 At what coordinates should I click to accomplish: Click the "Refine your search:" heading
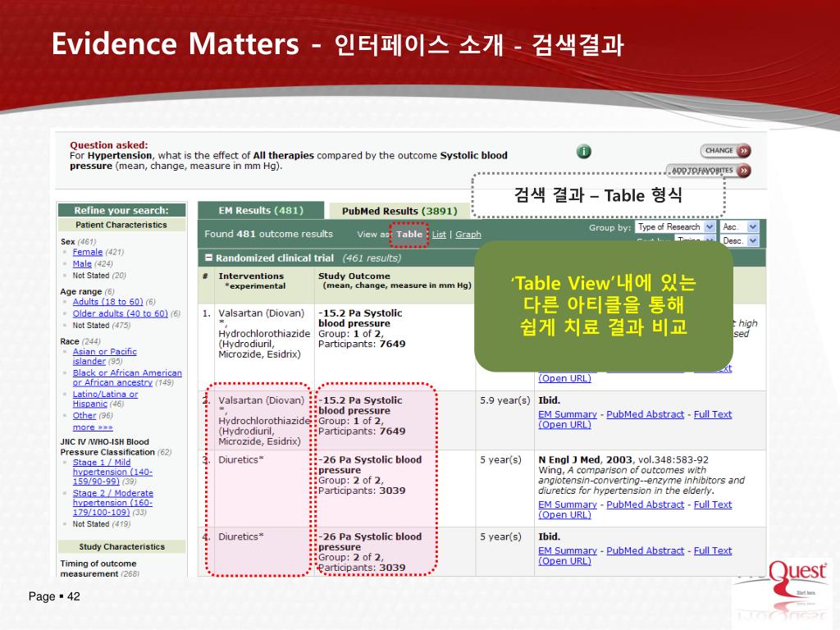[121, 211]
